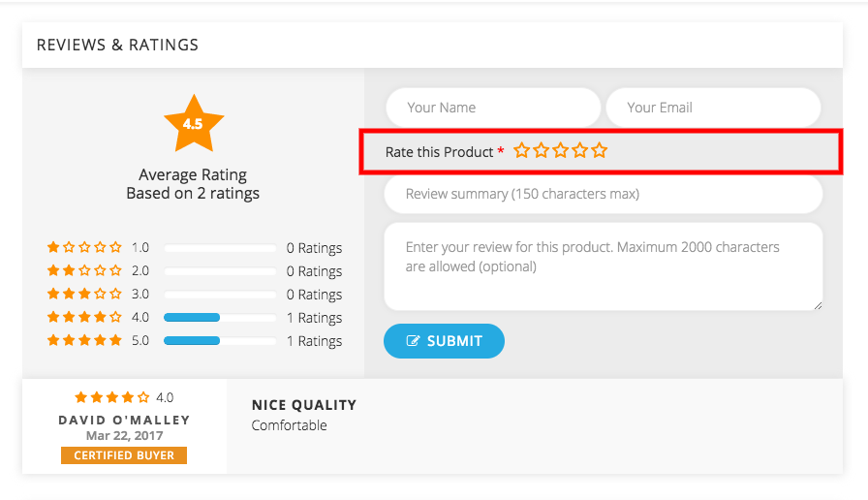Select the fourth star in Rate this Product
Screen dimensions: 868x500
[x=579, y=150]
